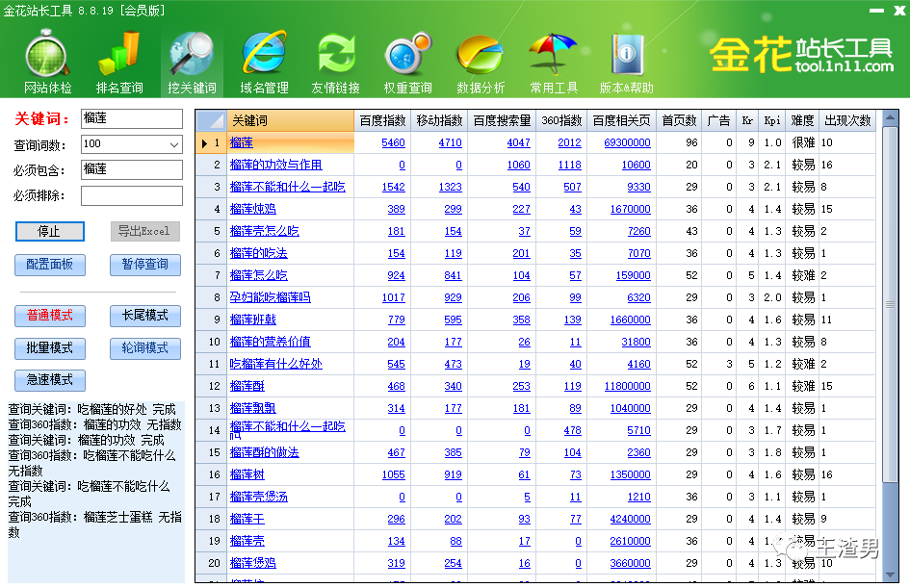Viewport: 910px width, 588px height.
Task: Open the 排名查询 ranking query tool
Action: click(119, 62)
